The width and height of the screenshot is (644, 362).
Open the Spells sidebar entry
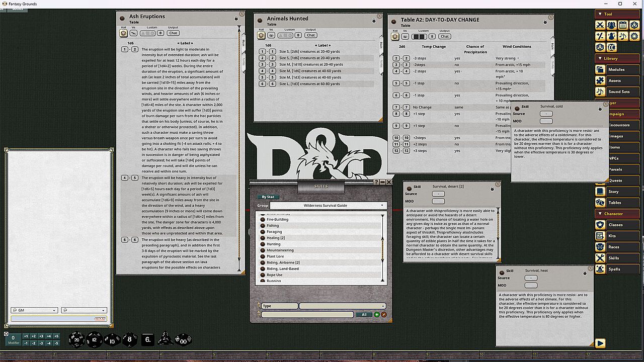615,269
